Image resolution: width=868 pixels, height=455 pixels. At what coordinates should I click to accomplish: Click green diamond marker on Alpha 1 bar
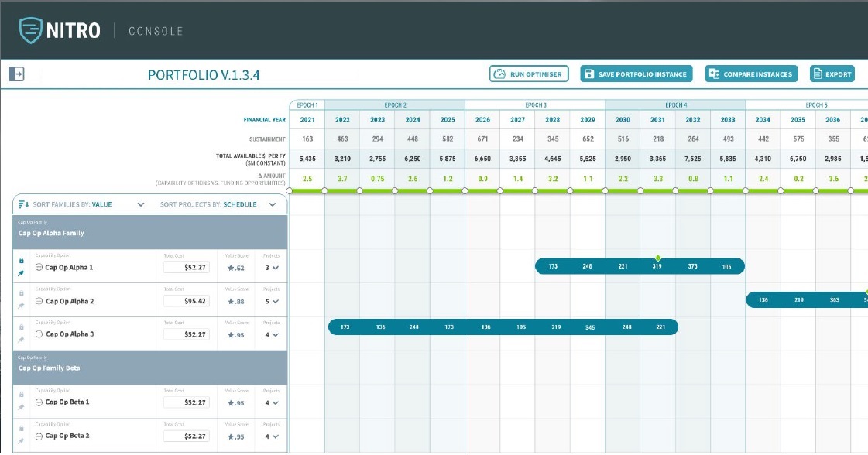point(657,258)
